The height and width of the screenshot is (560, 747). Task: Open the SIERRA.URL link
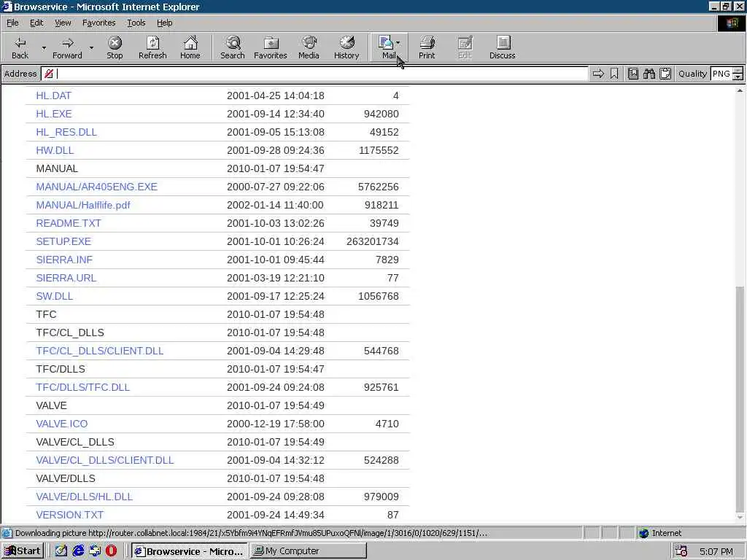(x=66, y=278)
